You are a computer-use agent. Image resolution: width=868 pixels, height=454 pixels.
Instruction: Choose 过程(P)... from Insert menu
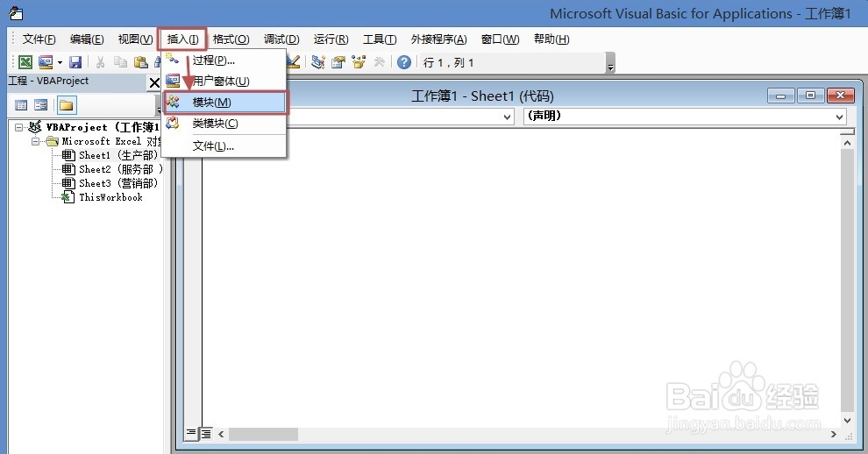pos(224,60)
